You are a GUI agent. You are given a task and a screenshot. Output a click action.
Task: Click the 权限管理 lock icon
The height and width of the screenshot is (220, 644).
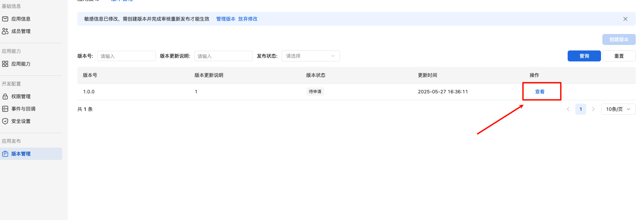coord(5,96)
